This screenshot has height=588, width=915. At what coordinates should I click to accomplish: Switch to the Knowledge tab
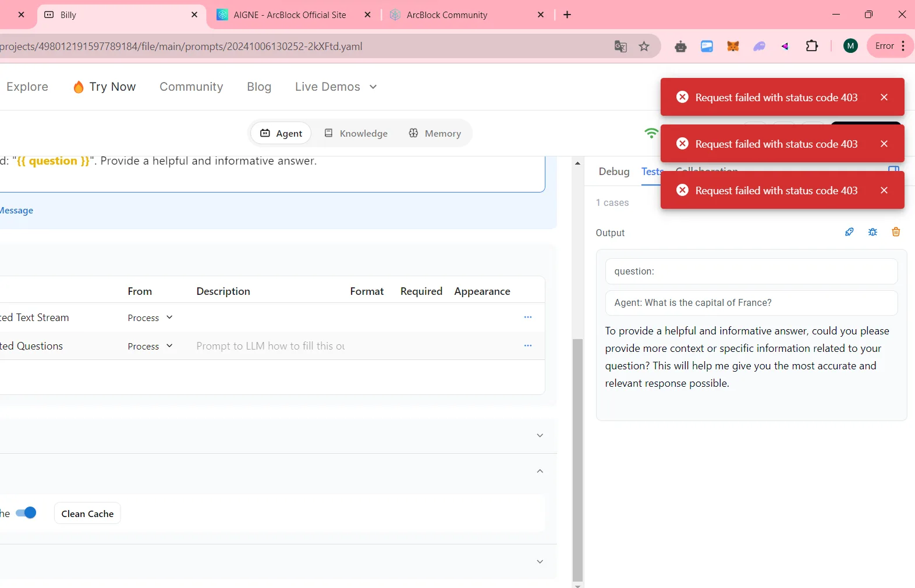(x=356, y=133)
